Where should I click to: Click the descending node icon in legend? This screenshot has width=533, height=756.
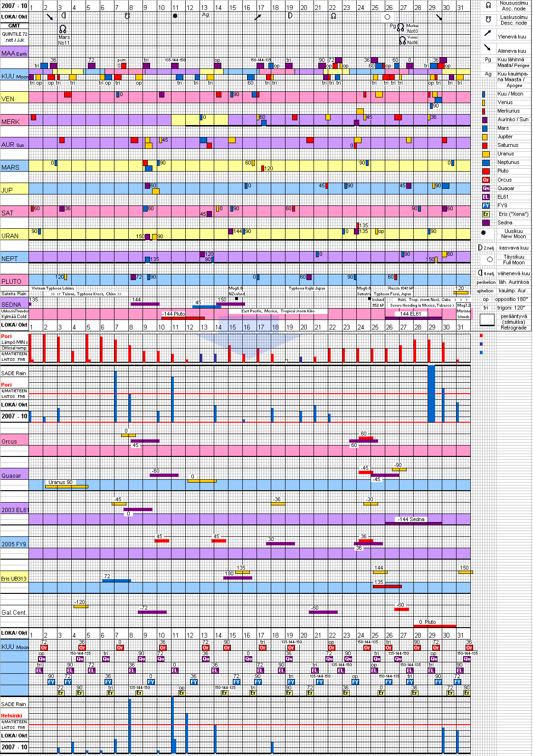(x=488, y=19)
